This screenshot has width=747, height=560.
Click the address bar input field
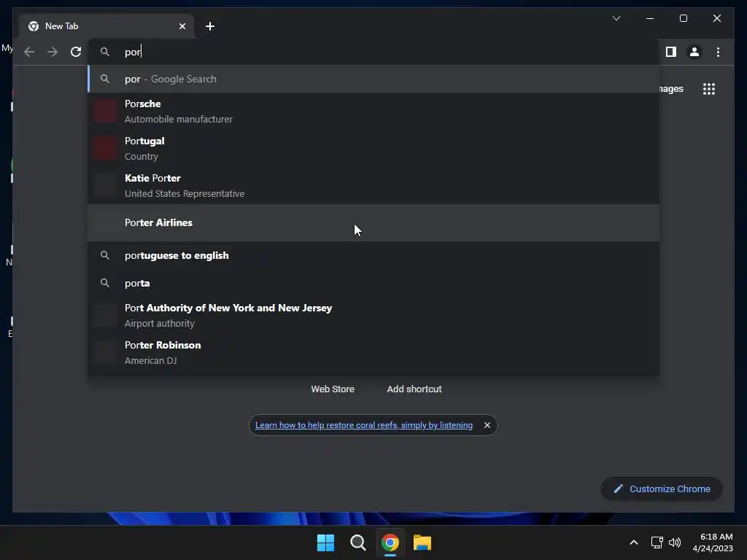click(x=373, y=52)
